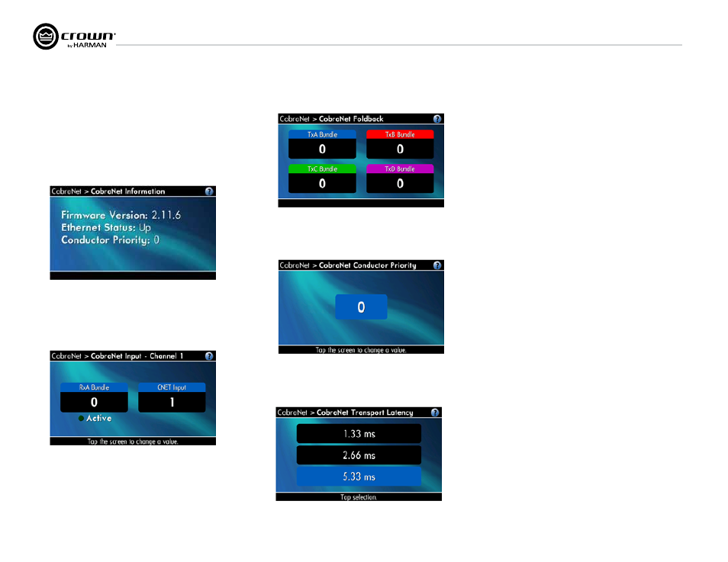Select 1.33 ms transport latency
This screenshot has height=562, width=728.
click(359, 434)
